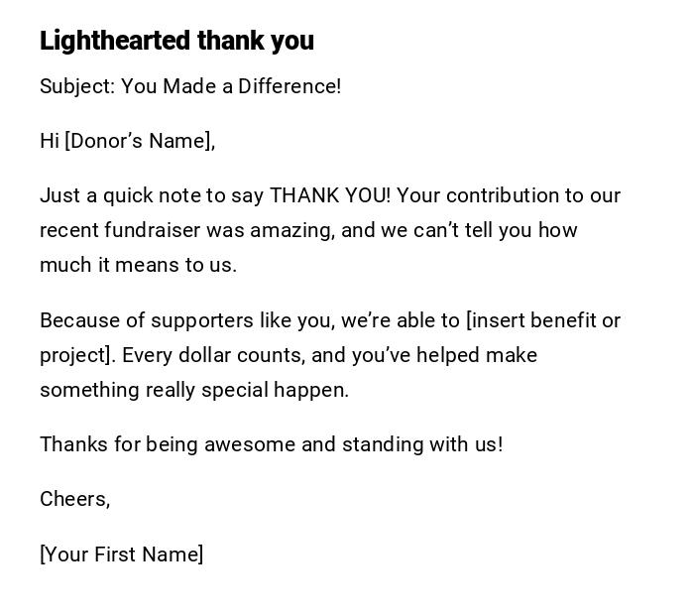The width and height of the screenshot is (694, 616).
Task: Click the "project]" placeholder ending
Action: [76, 355]
